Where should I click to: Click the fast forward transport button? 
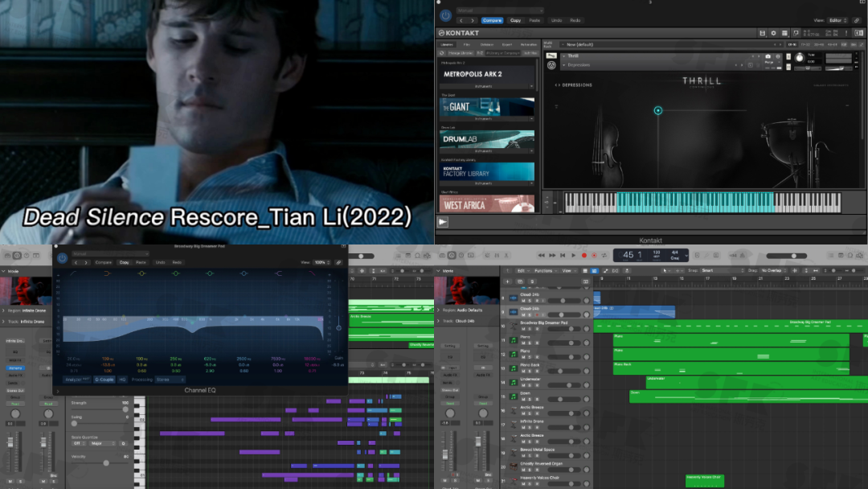pos(552,255)
